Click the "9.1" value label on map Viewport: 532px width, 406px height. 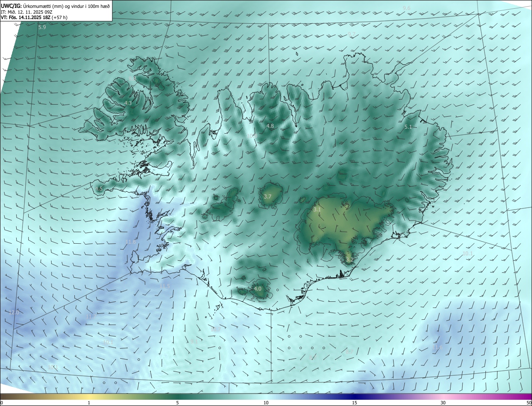pos(194,341)
